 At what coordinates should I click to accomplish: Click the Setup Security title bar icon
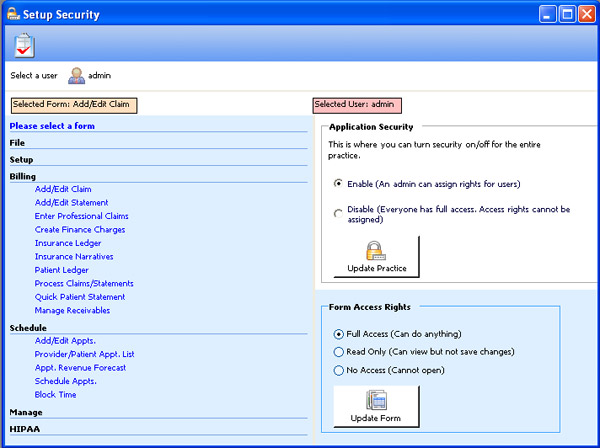click(11, 13)
